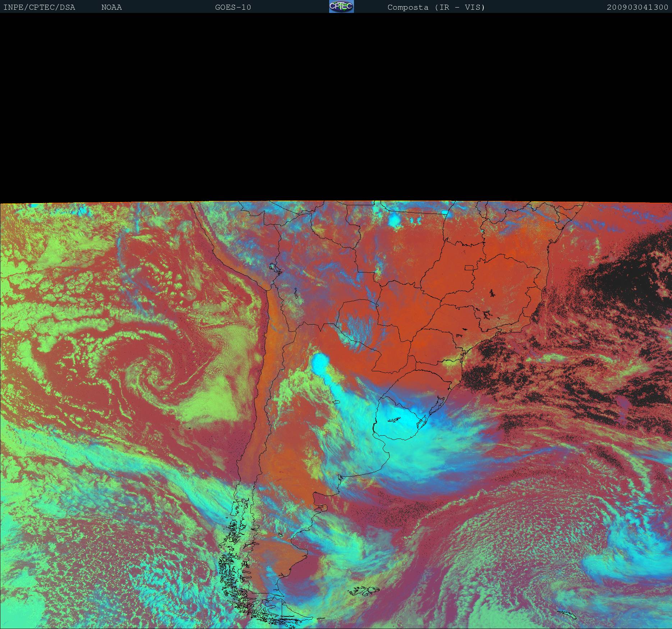Click the GOES-10 satellite label

[x=233, y=7]
